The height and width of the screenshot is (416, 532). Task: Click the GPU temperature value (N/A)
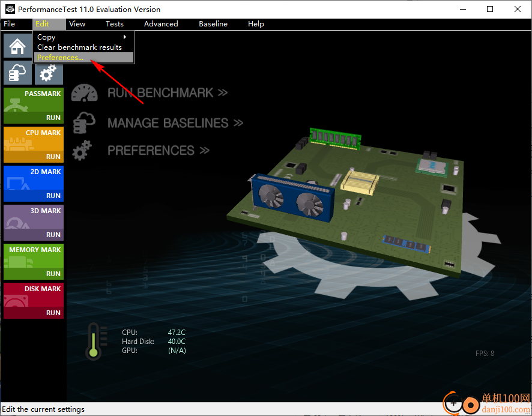177,351
